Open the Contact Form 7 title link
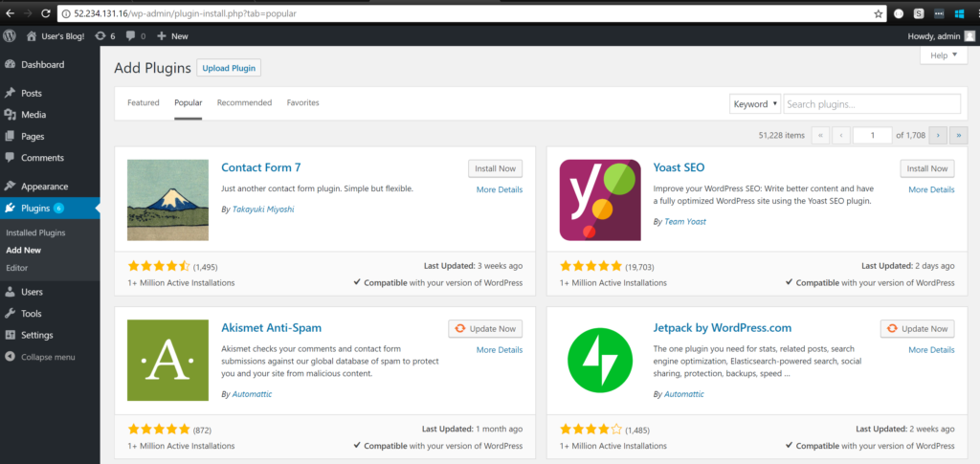Image resolution: width=980 pixels, height=464 pixels. [x=261, y=167]
